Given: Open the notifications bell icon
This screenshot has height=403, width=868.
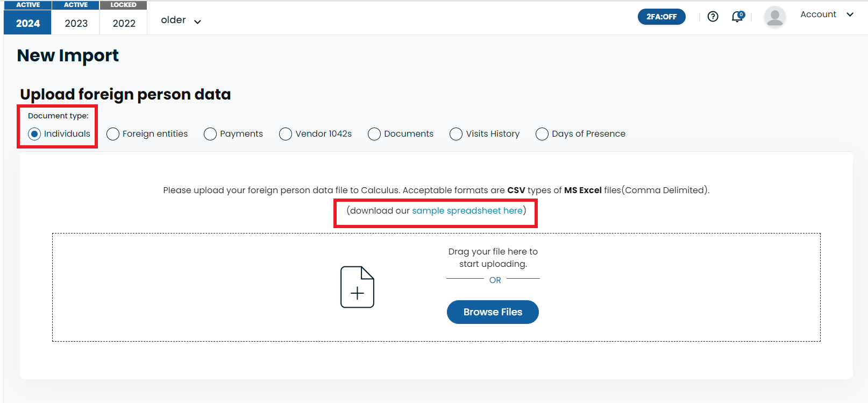Looking at the screenshot, I should click(x=738, y=17).
